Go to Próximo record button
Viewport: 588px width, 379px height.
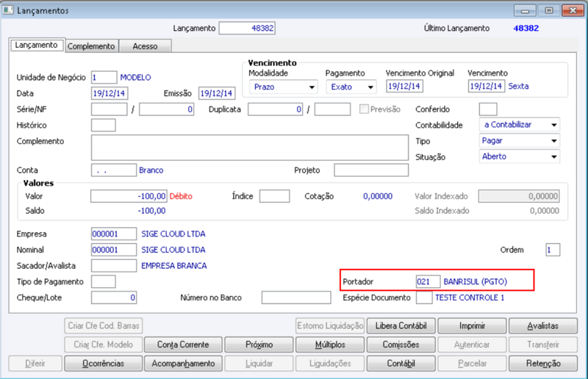click(x=259, y=344)
